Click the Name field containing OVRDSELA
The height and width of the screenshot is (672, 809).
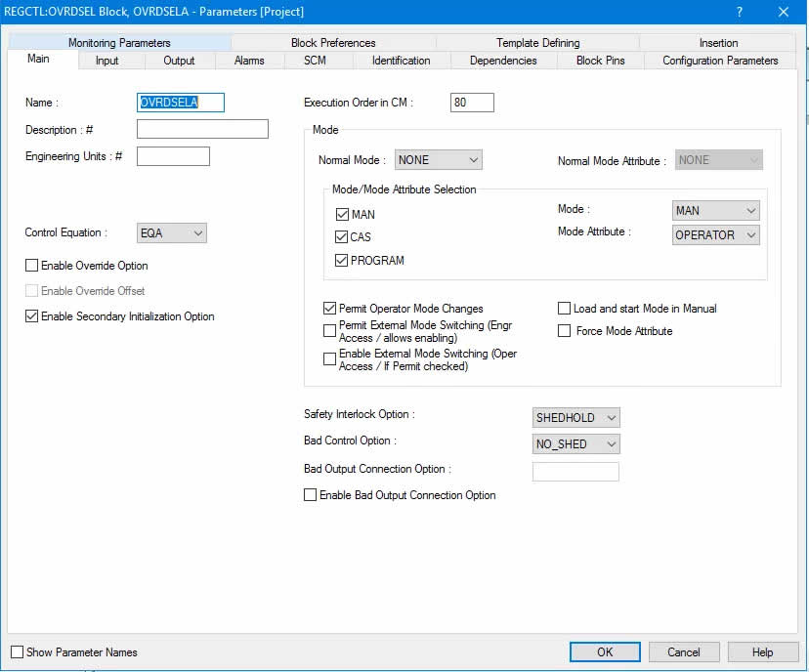[x=181, y=103]
